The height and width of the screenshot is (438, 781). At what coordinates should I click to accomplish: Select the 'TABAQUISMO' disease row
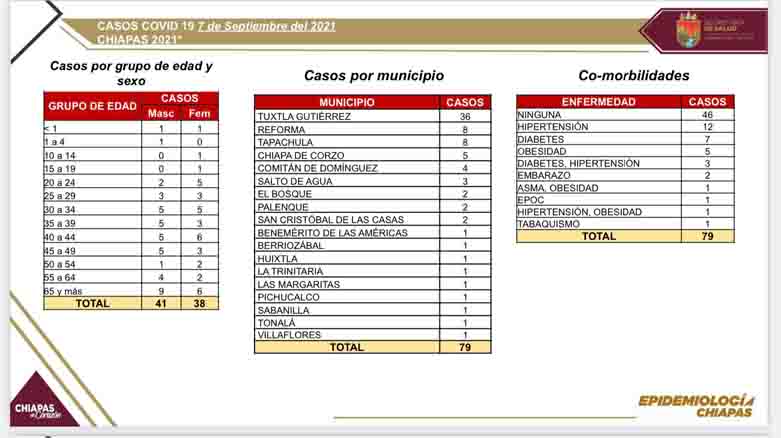pyautogui.click(x=625, y=224)
